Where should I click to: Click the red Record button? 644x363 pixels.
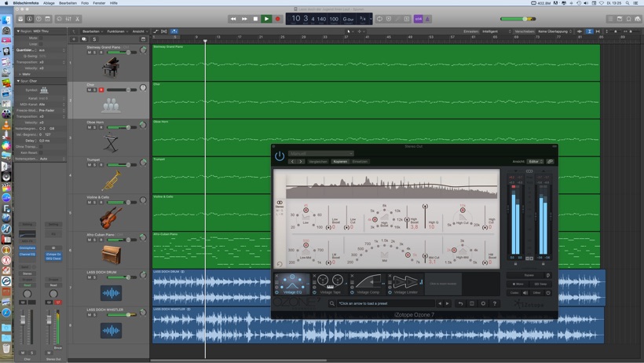coord(278,19)
